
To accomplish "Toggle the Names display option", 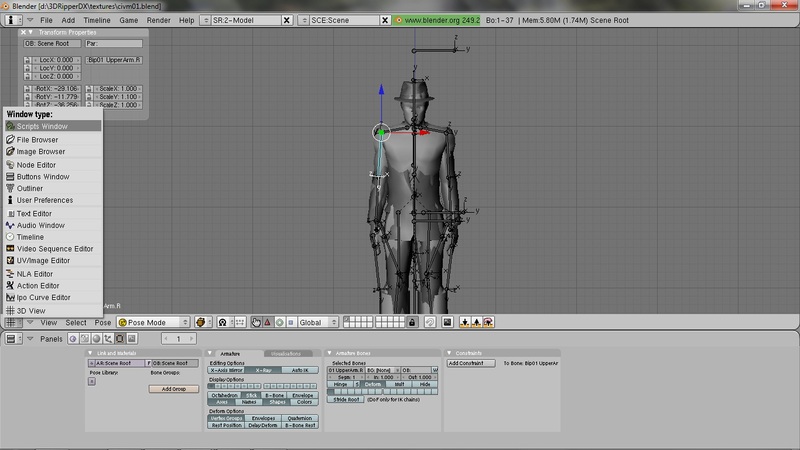I will [x=249, y=402].
